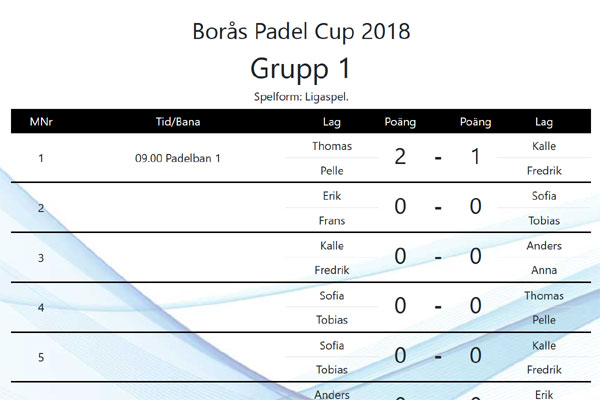Click the empty time cell of match 2

(x=178, y=208)
